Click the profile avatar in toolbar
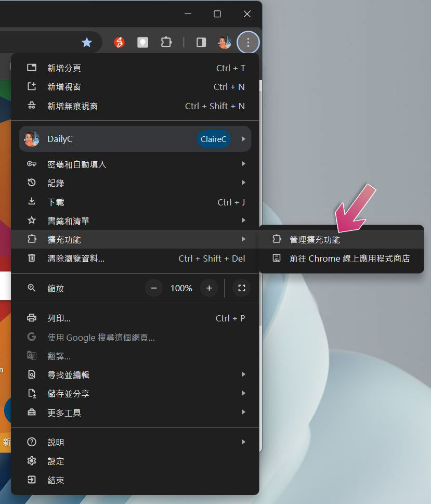 pos(225,43)
